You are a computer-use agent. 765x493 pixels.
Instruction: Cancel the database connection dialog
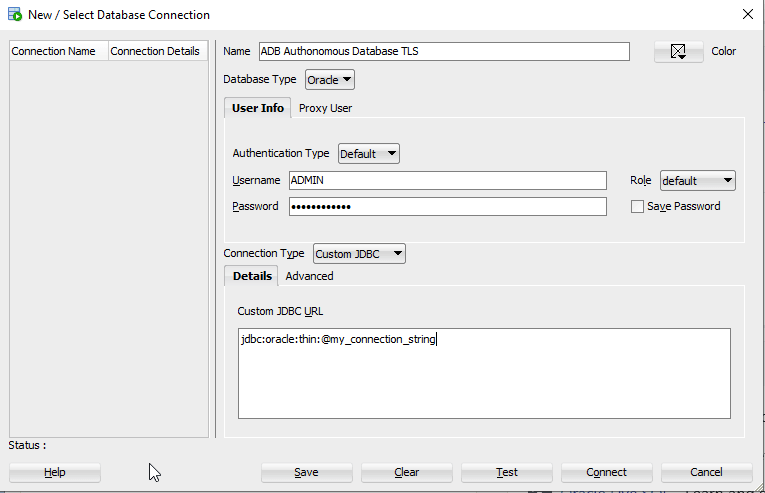coord(706,472)
